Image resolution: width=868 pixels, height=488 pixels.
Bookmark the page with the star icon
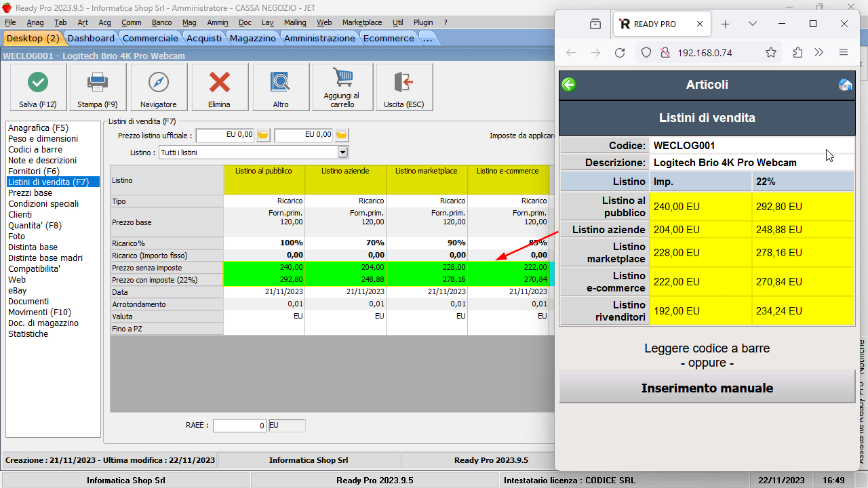[x=771, y=52]
